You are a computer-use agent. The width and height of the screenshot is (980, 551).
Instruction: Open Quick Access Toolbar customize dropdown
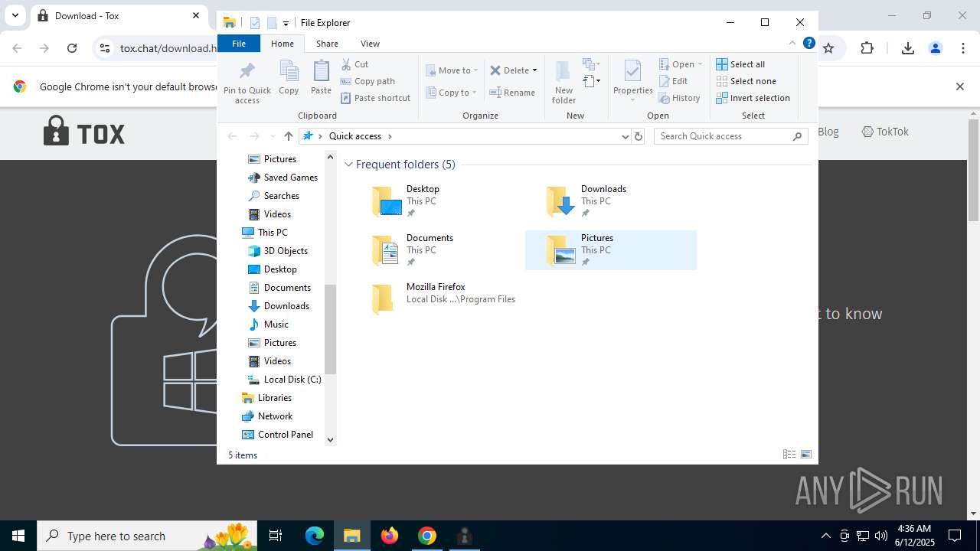coord(286,23)
